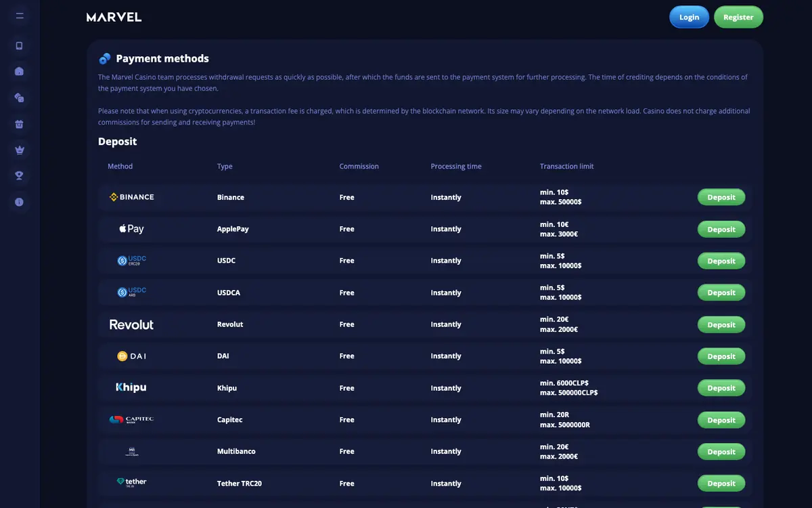Click the Register button
This screenshot has height=508, width=812.
[738, 17]
